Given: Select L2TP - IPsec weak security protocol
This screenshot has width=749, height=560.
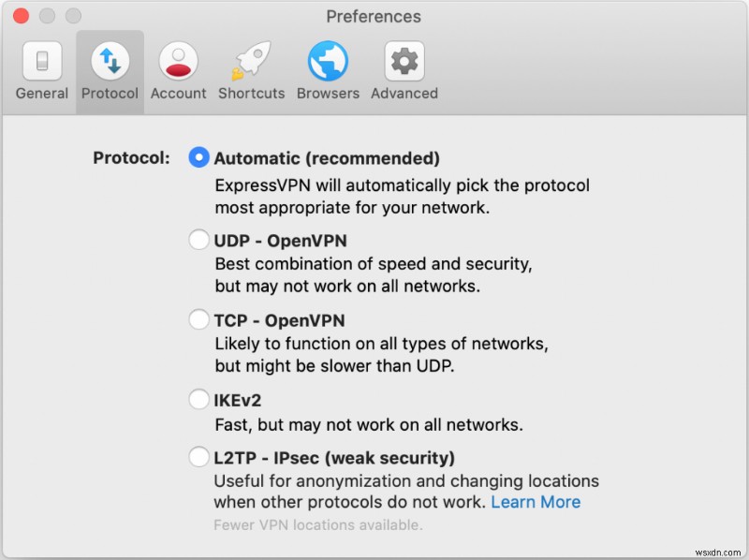Looking at the screenshot, I should 198,457.
